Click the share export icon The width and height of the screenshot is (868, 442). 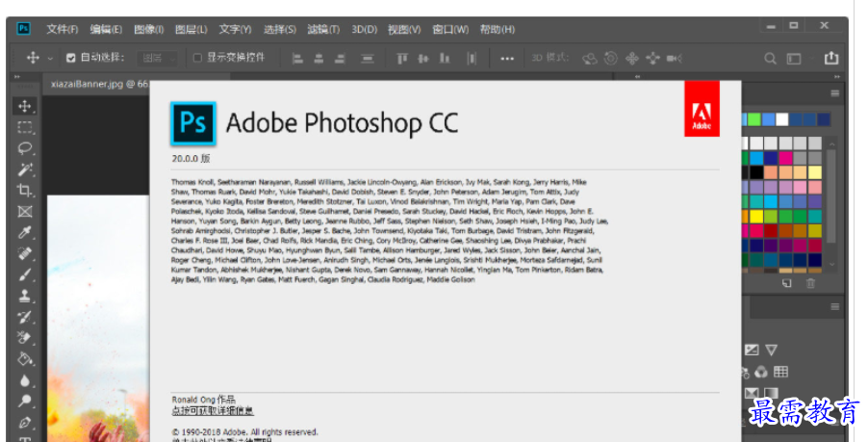pyautogui.click(x=831, y=58)
